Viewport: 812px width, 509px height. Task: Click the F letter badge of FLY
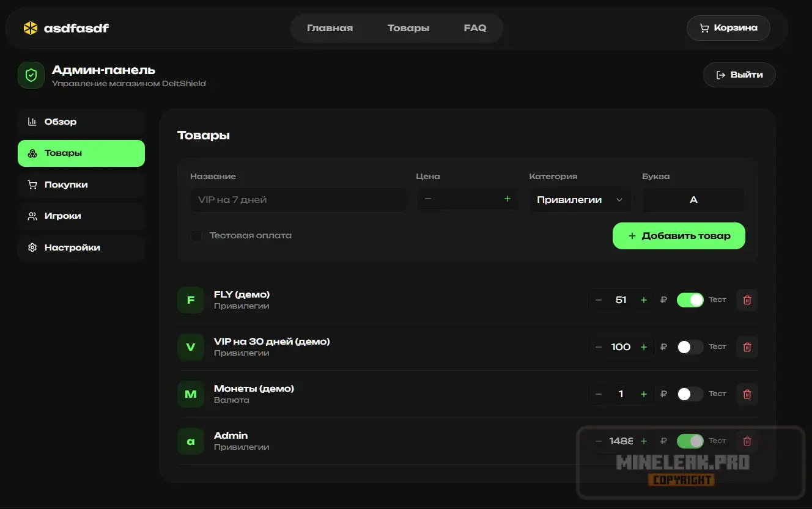click(x=191, y=300)
